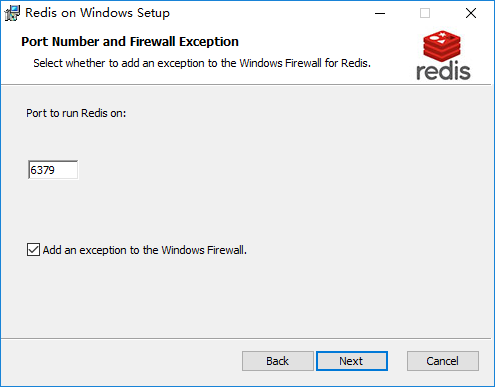Click the red Redis cube logo
This screenshot has height=387, width=495.
coord(442,46)
